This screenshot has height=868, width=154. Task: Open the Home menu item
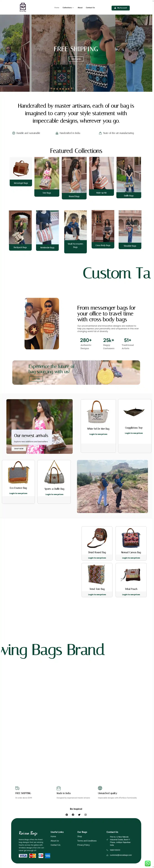57,7
